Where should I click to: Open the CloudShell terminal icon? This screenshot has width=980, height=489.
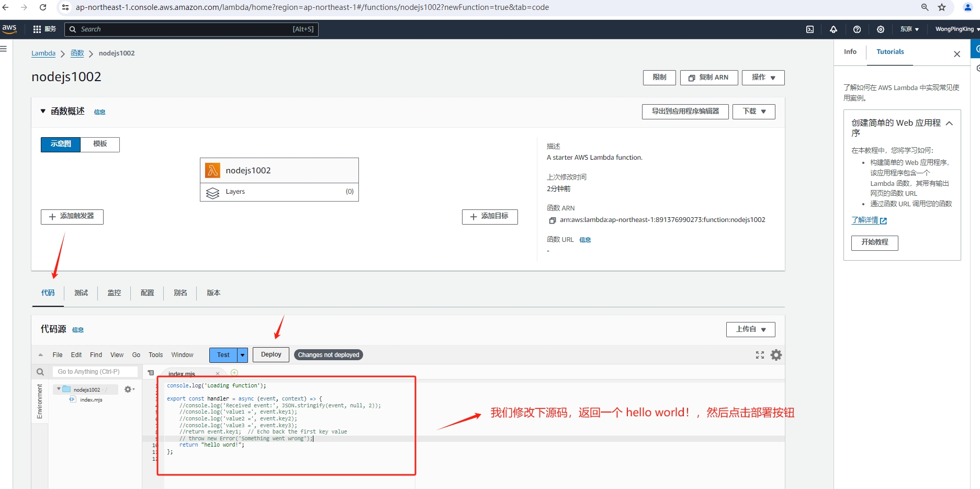click(810, 29)
